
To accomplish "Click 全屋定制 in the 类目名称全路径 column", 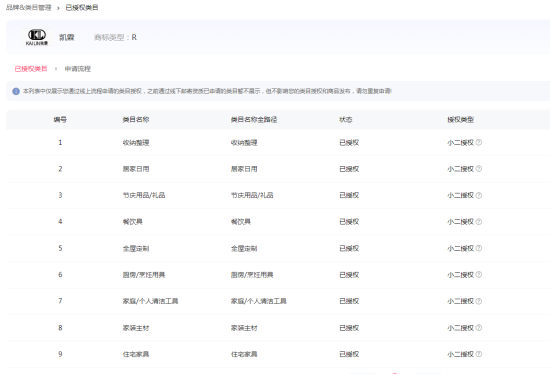I will click(x=244, y=248).
